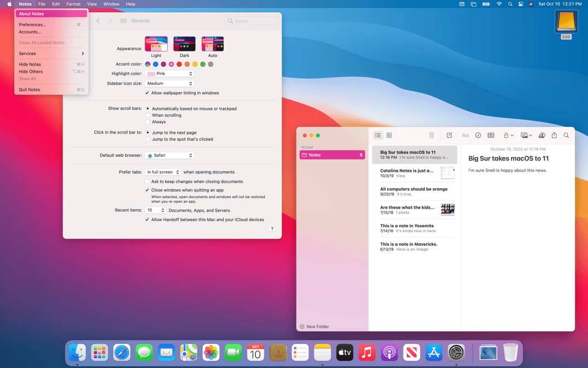588x368 pixels.
Task: Open Prefer tabs in full screen dropdown
Action: coord(163,172)
